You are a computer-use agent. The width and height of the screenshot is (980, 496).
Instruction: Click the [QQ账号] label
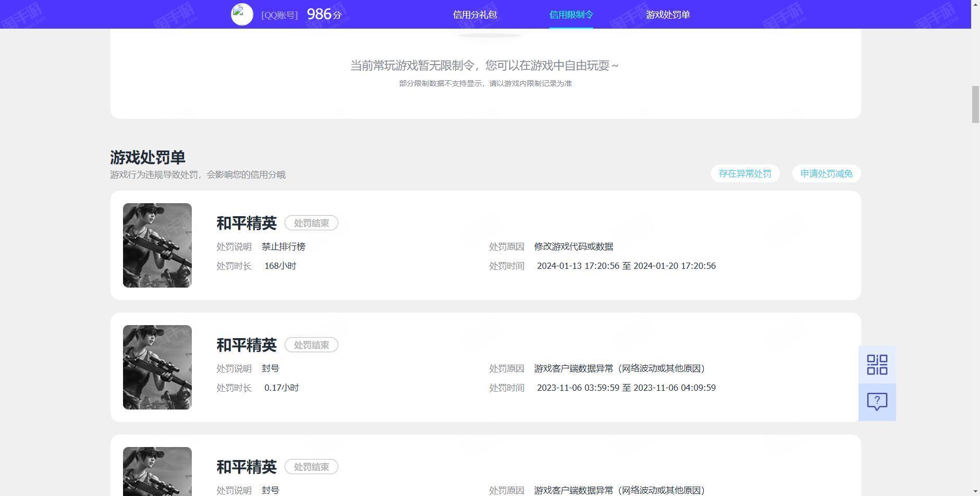tap(279, 15)
